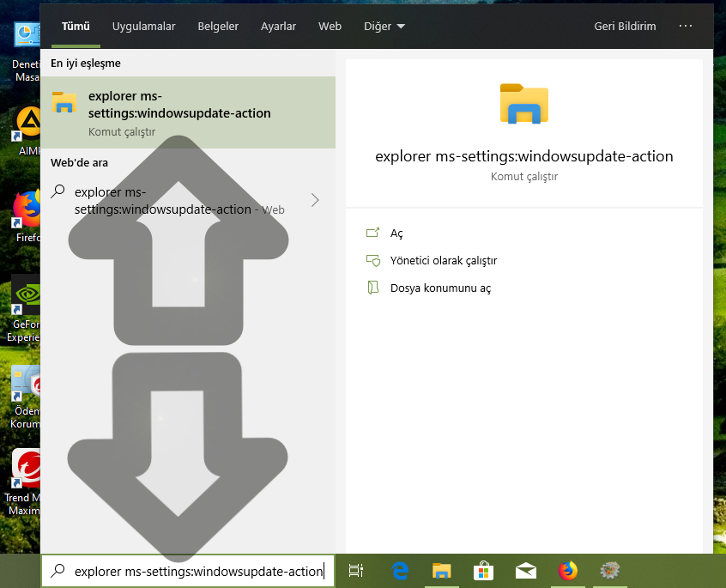The image size is (726, 588).
Task: Switch to the Uygulamalar tab
Action: [x=143, y=27]
